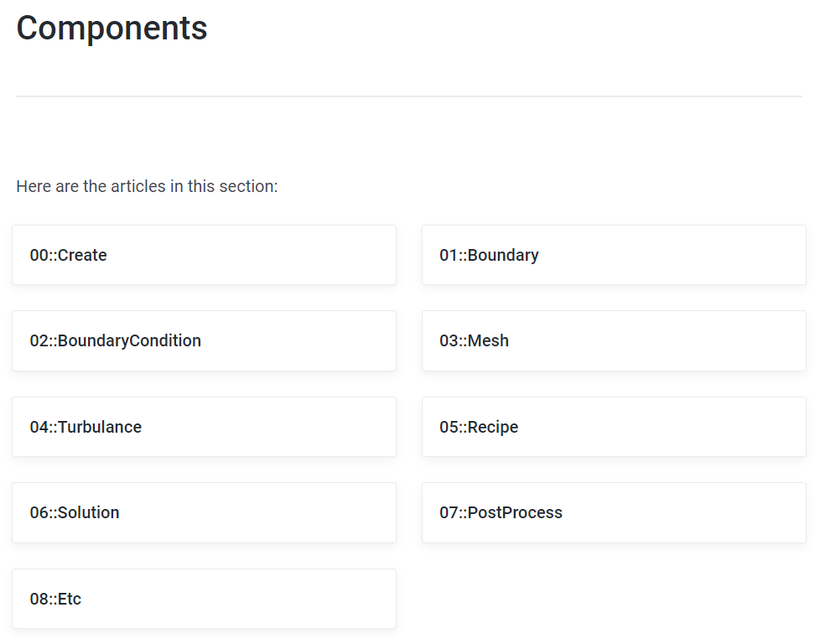Click the divider line below Components heading
The height and width of the screenshot is (644, 815).
(408, 96)
